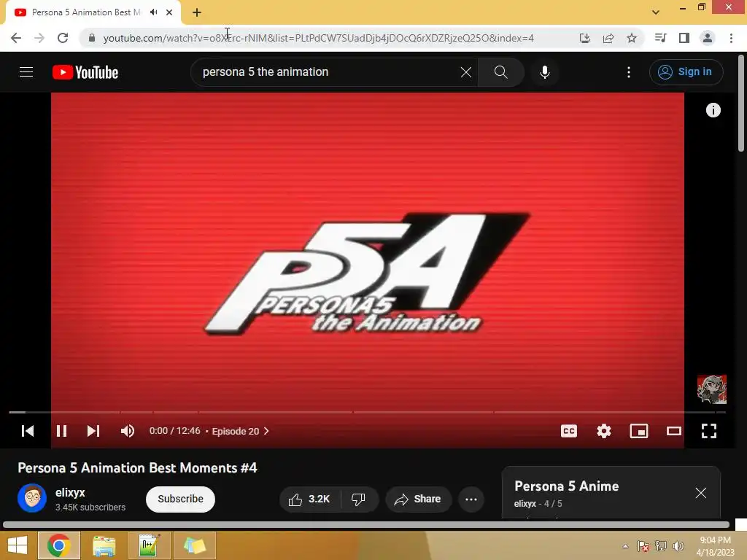Screen dimensions: 747x560
Task: Like the video with 3.2K likes
Action: point(310,499)
